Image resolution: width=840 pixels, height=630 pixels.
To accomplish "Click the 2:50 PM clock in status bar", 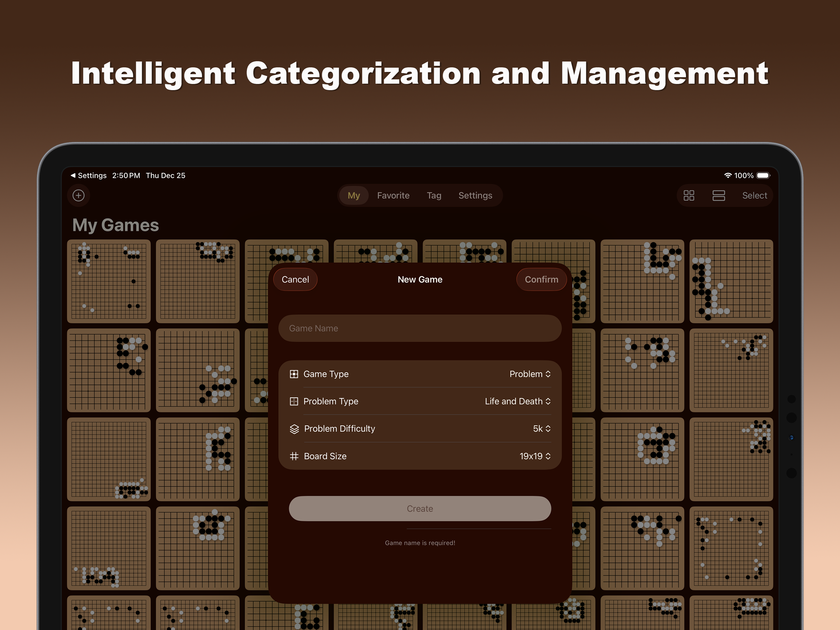I will pos(126,176).
